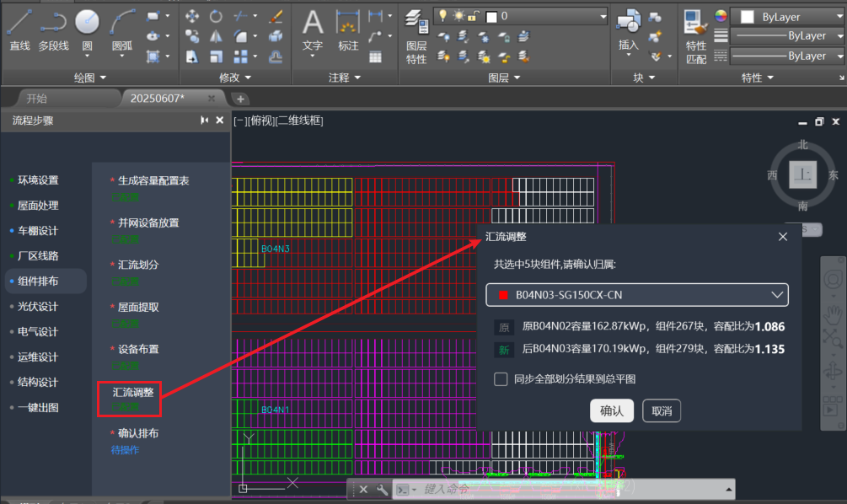Add a new drawing tab with the plus button

click(240, 99)
